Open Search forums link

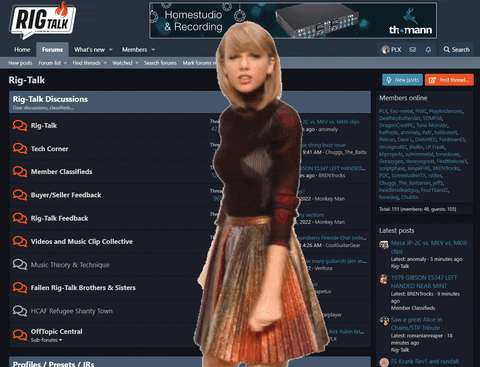coord(160,63)
